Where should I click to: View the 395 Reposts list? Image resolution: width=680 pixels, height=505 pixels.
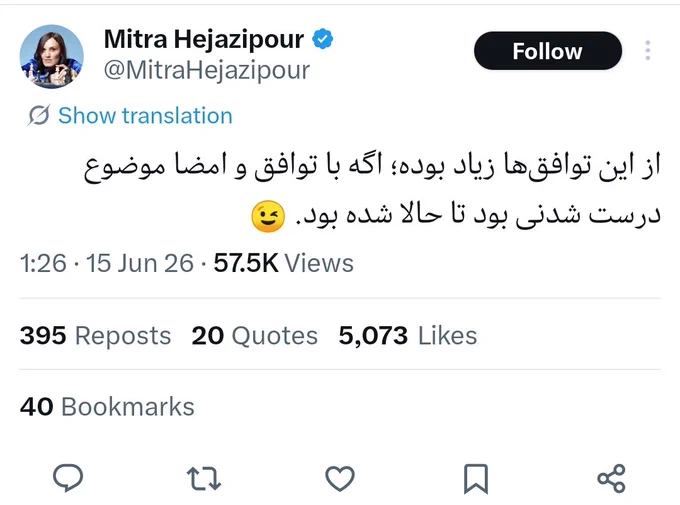95,335
